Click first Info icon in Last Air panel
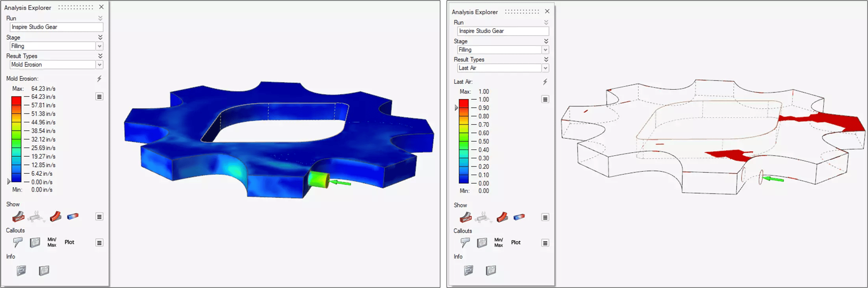Screen dimensions: 868x288 click(468, 270)
